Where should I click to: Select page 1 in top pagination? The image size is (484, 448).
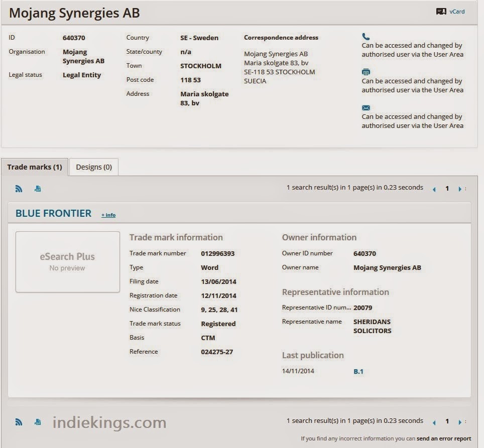coord(447,189)
